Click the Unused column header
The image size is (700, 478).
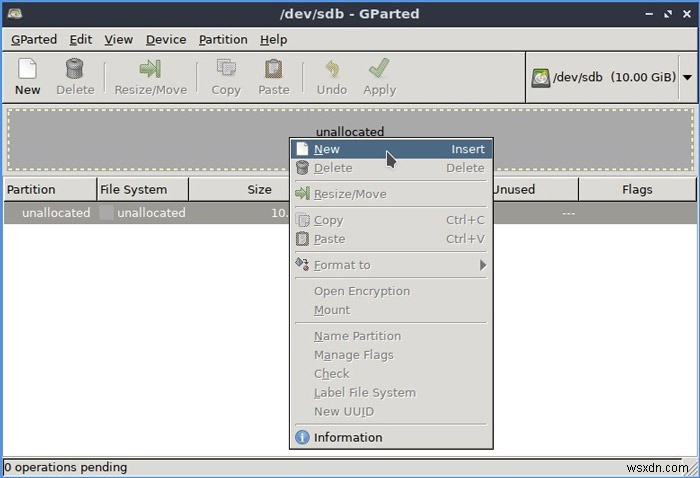tap(536, 190)
